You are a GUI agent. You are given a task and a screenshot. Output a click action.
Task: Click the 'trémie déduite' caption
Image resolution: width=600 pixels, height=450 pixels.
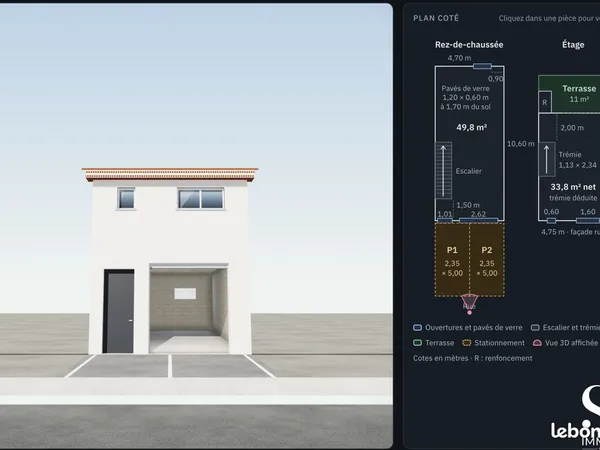click(573, 198)
